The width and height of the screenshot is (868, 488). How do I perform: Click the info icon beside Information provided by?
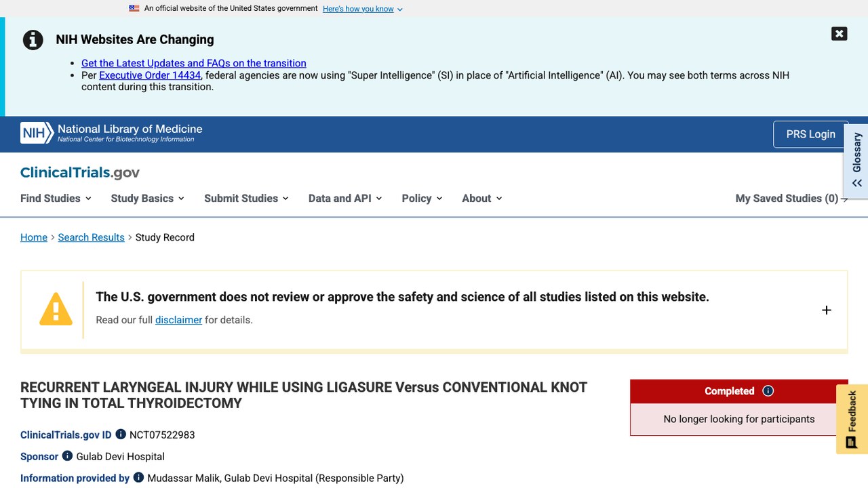click(x=138, y=478)
